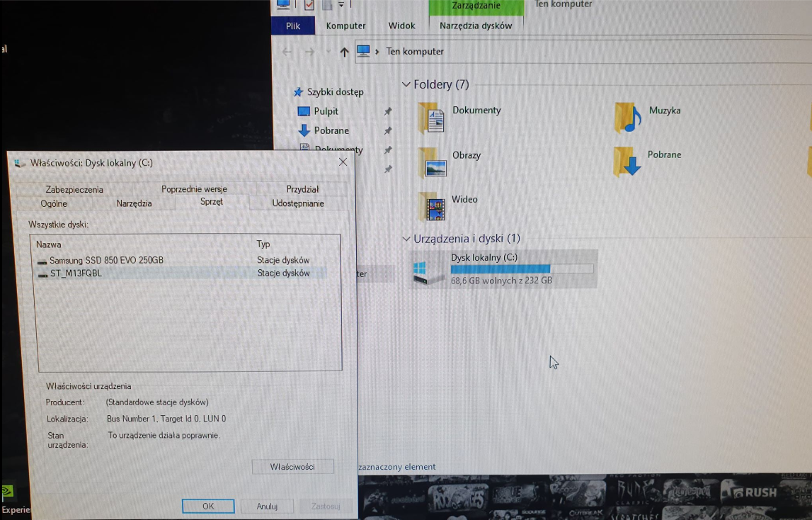Cancel the dialog with Anuluj
The height and width of the screenshot is (520, 812).
(x=267, y=506)
